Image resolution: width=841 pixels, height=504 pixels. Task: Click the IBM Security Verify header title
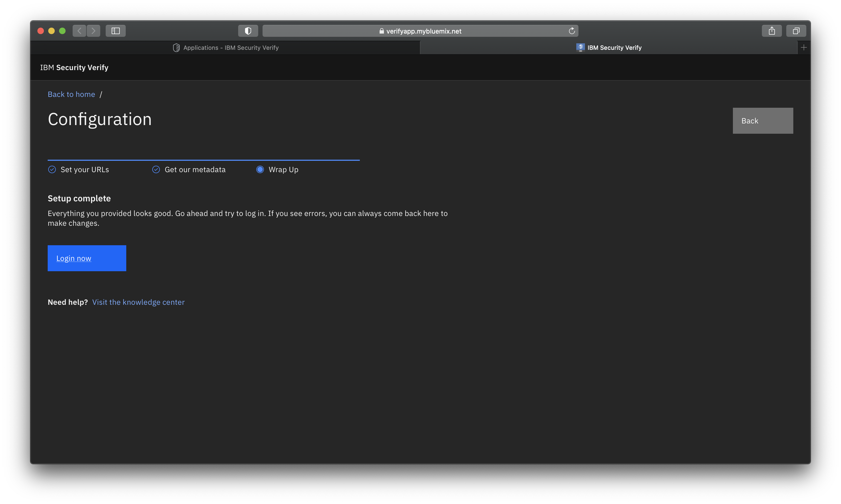[74, 68]
